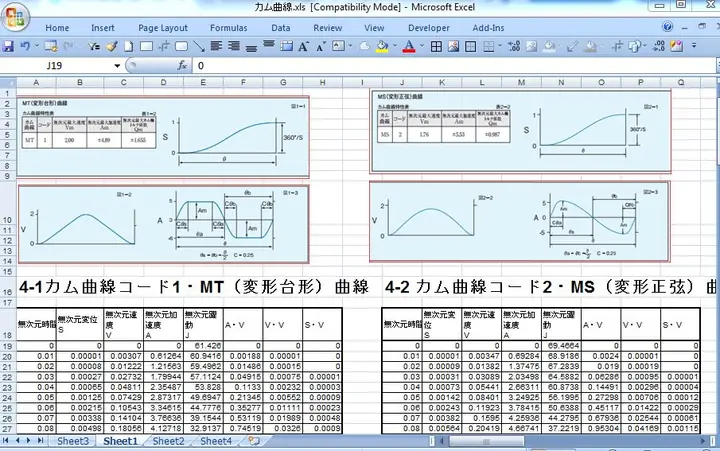Switch to the Sheet2 worksheet tab
Image resolution: width=720 pixels, height=451 pixels.
coord(168,441)
